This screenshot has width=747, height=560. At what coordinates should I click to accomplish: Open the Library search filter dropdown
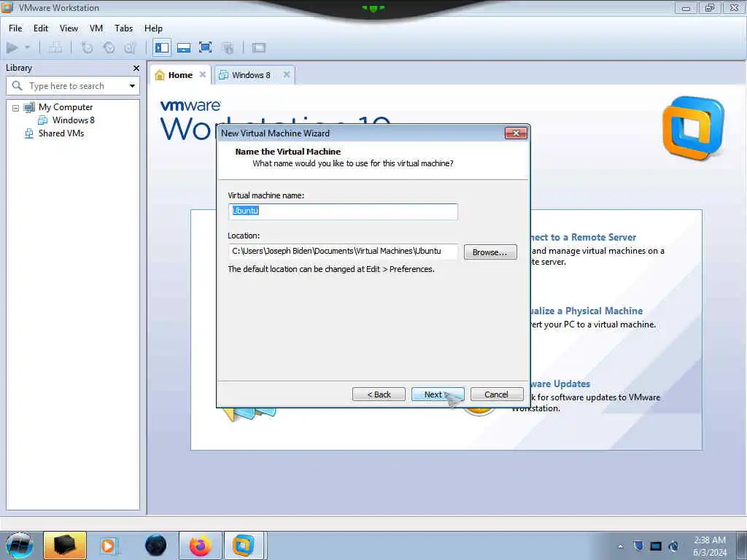[132, 86]
